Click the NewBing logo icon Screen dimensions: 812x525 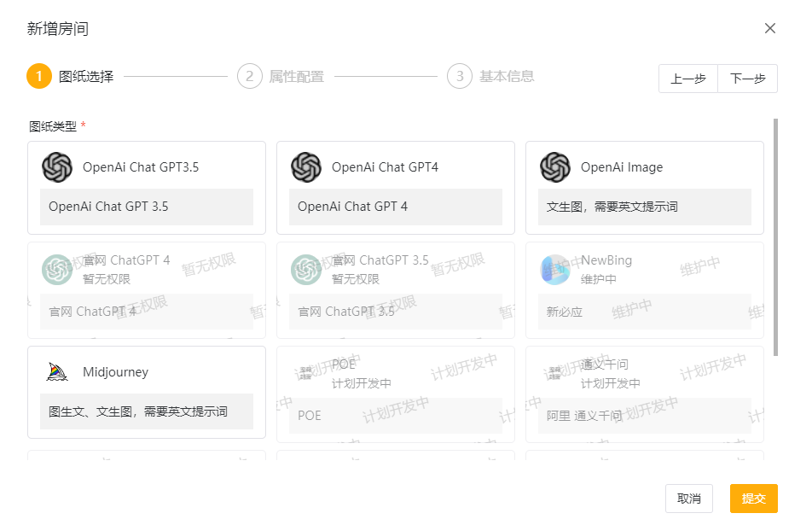coord(555,270)
